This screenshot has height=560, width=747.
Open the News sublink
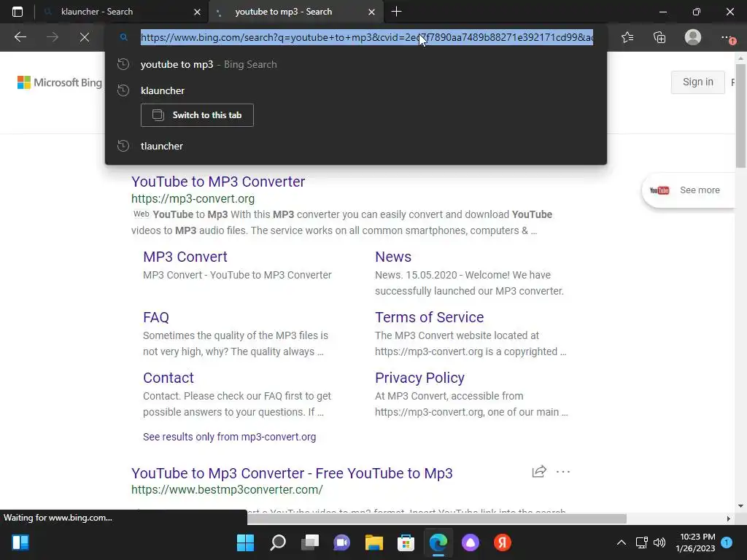coord(393,257)
